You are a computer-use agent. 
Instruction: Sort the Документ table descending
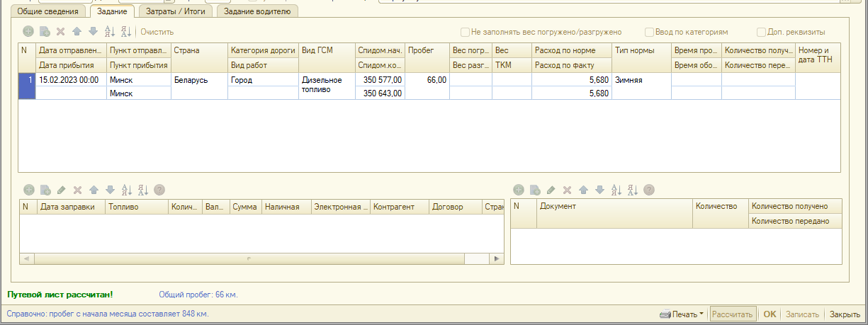click(633, 190)
